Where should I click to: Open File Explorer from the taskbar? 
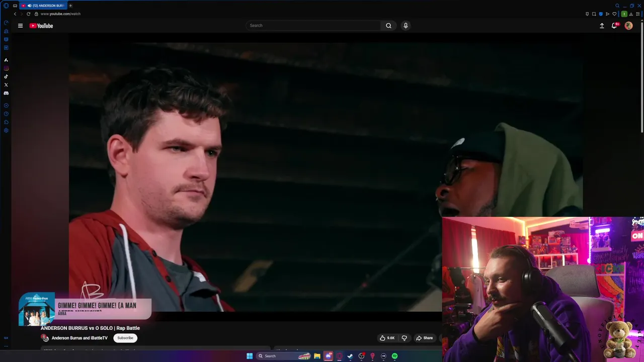(x=317, y=356)
